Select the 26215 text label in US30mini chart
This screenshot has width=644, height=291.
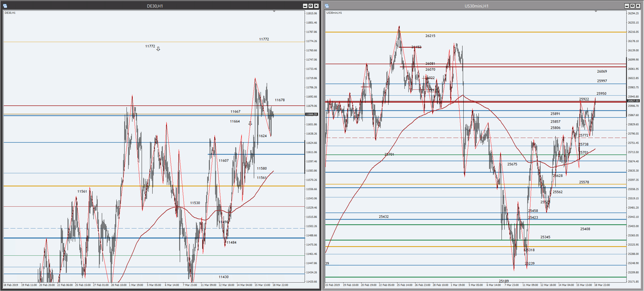431,36
